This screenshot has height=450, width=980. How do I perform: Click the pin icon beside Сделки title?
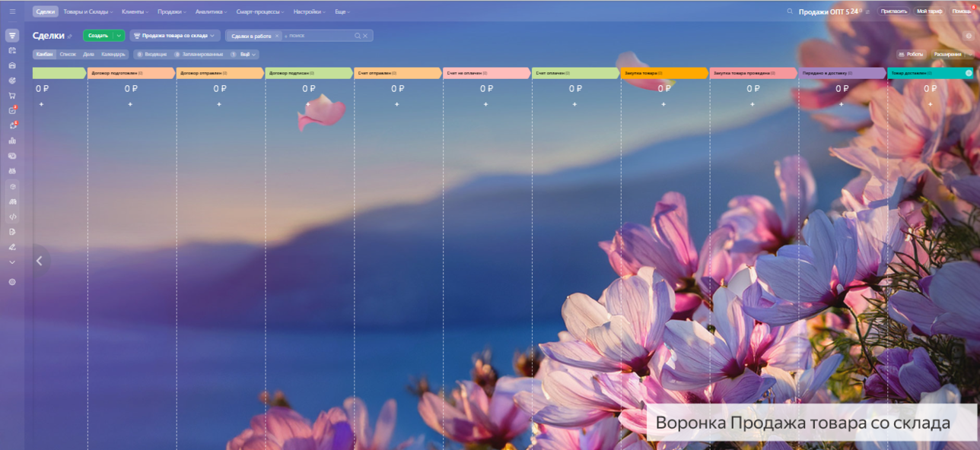click(x=70, y=36)
